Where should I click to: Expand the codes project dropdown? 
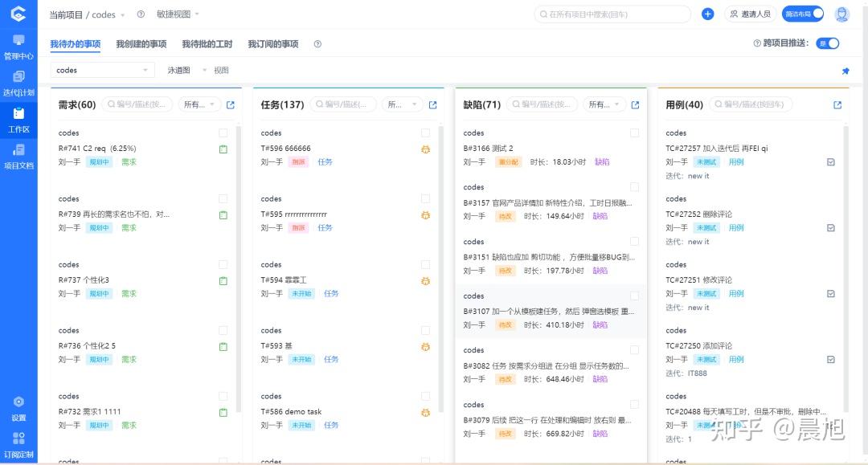pos(102,70)
